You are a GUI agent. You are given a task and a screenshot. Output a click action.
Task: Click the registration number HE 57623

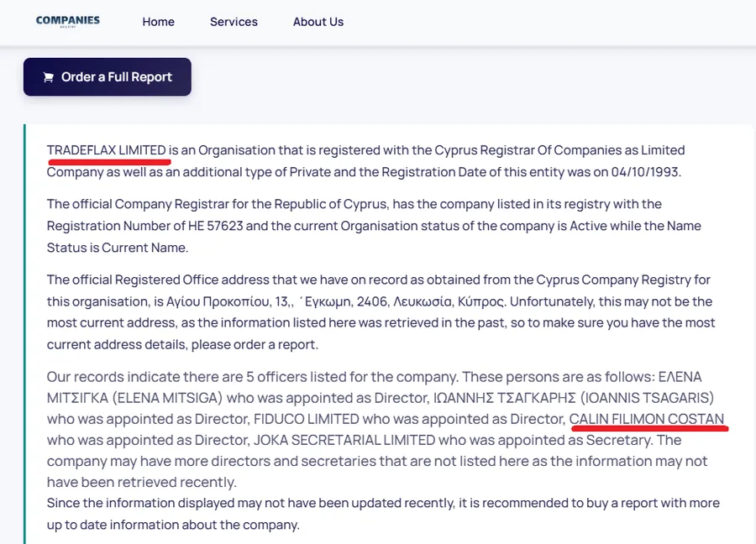[216, 226]
